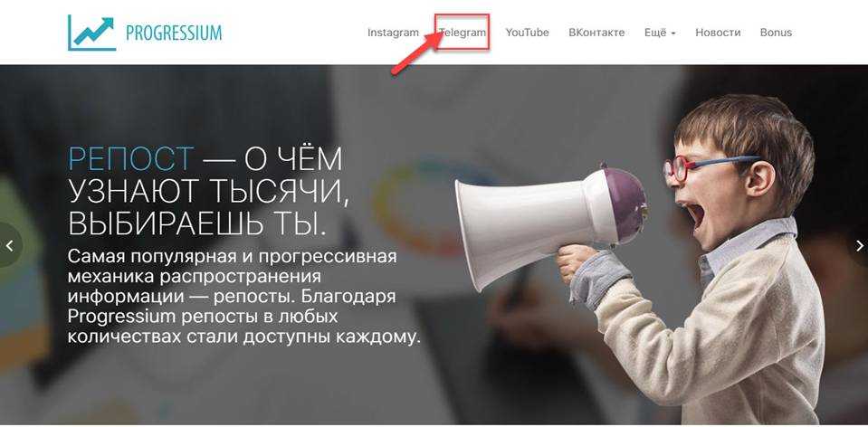Select the highlighted Telegram menu item
The height and width of the screenshot is (427, 868).
[463, 33]
